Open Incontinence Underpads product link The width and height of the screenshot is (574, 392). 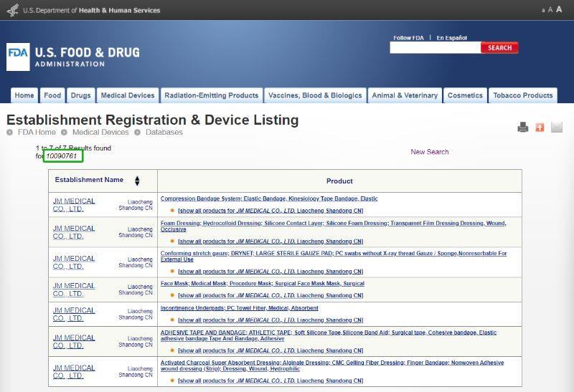tap(239, 308)
